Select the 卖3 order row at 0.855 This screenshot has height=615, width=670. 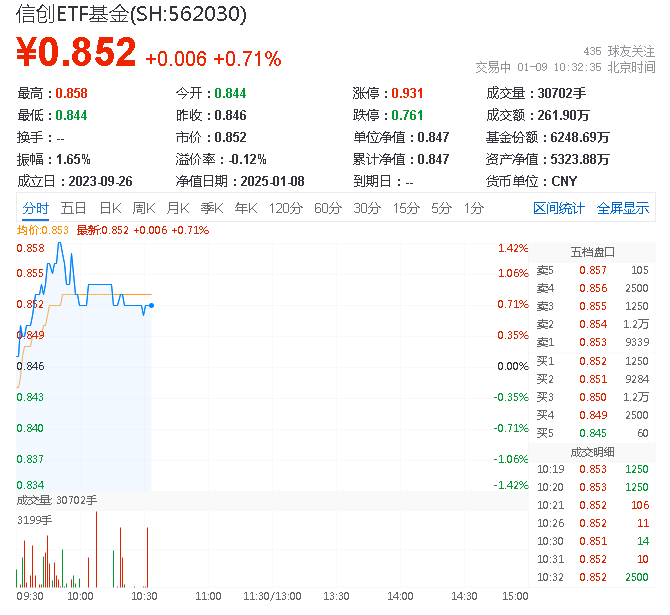pyautogui.click(x=592, y=306)
